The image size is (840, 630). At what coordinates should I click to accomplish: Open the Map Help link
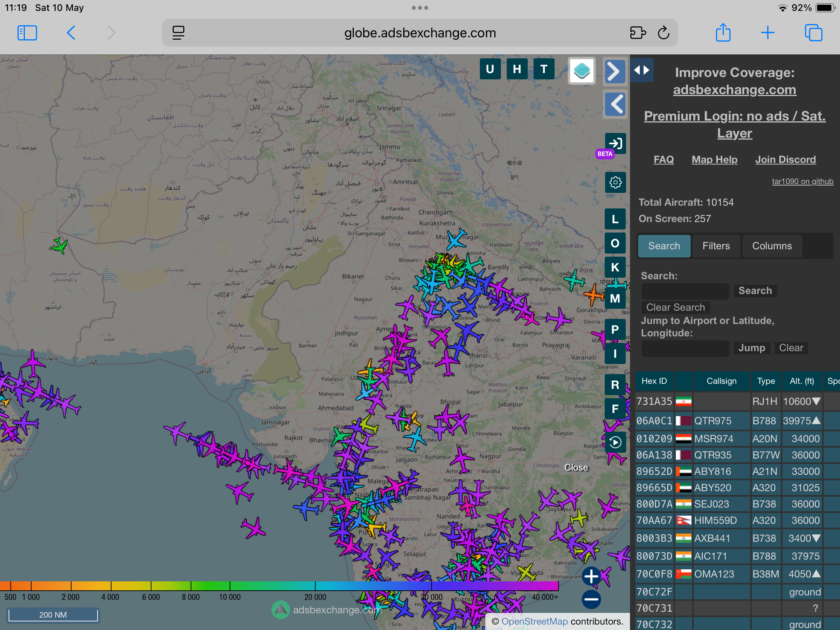point(714,159)
